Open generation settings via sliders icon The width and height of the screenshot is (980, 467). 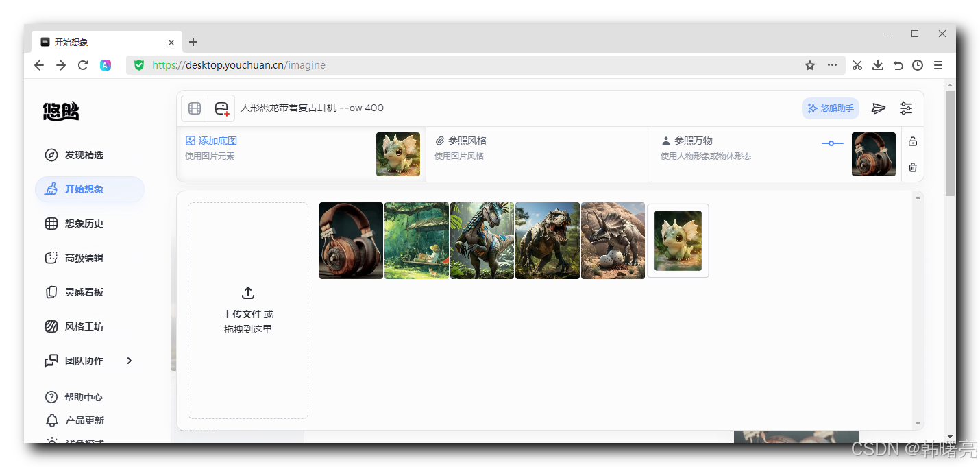click(x=905, y=108)
